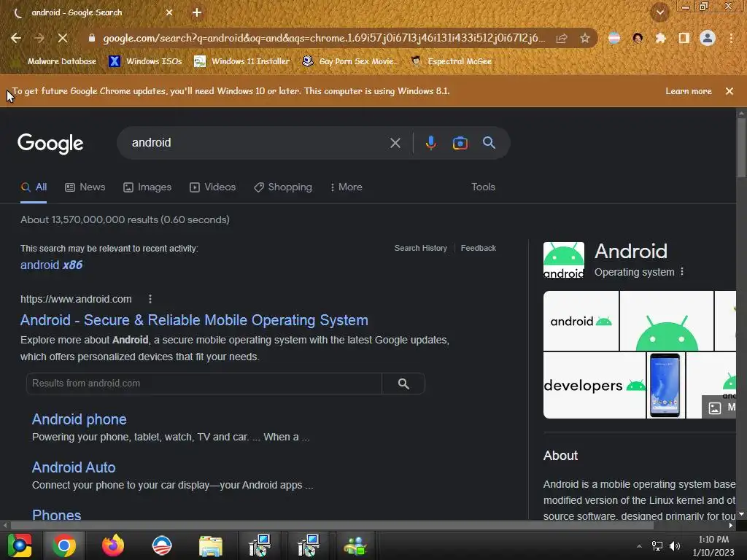The image size is (747, 560).
Task: Show hidden tray icons arrow
Action: tap(639, 546)
